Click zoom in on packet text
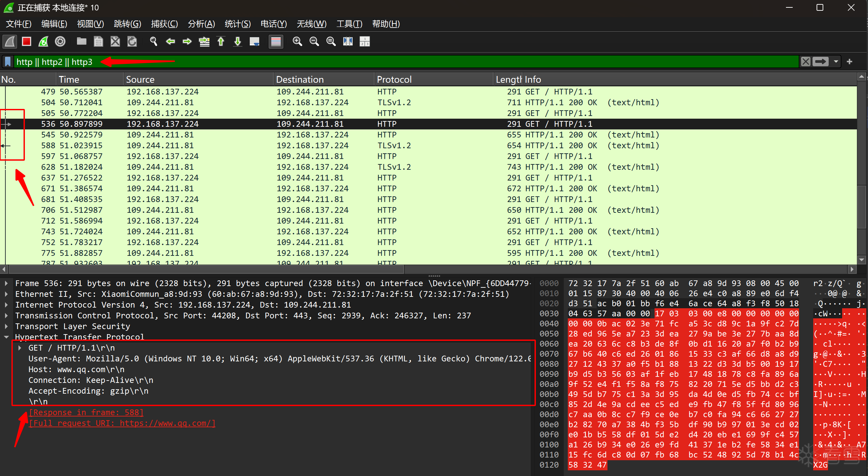 point(297,41)
